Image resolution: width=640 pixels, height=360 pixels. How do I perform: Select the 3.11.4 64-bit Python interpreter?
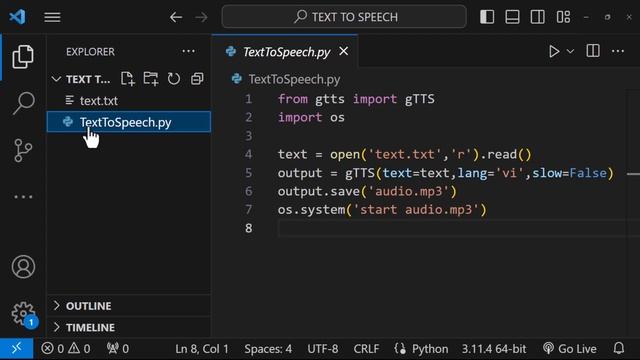pos(494,349)
